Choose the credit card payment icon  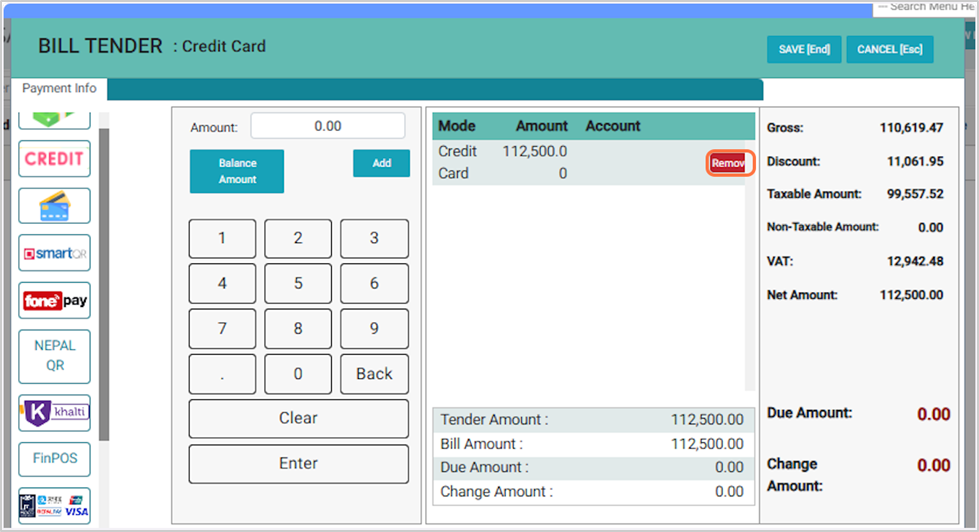54,206
